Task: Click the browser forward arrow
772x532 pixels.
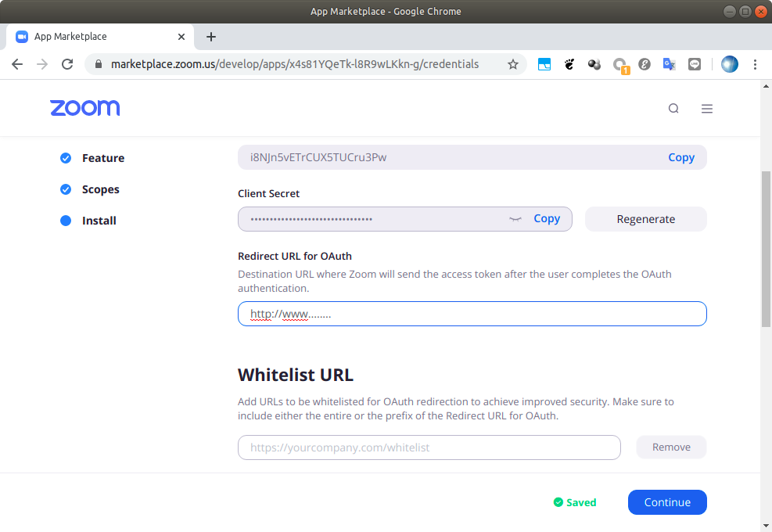Action: tap(42, 64)
